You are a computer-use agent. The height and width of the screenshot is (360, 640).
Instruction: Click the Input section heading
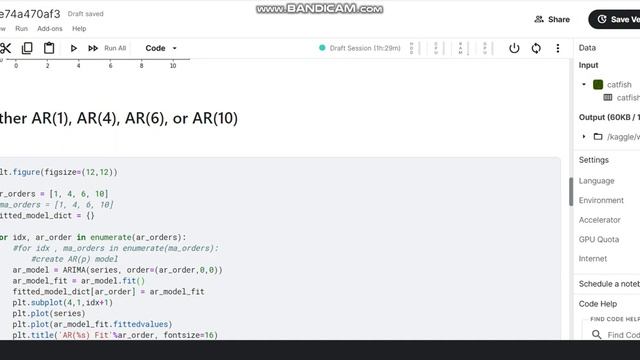click(588, 65)
